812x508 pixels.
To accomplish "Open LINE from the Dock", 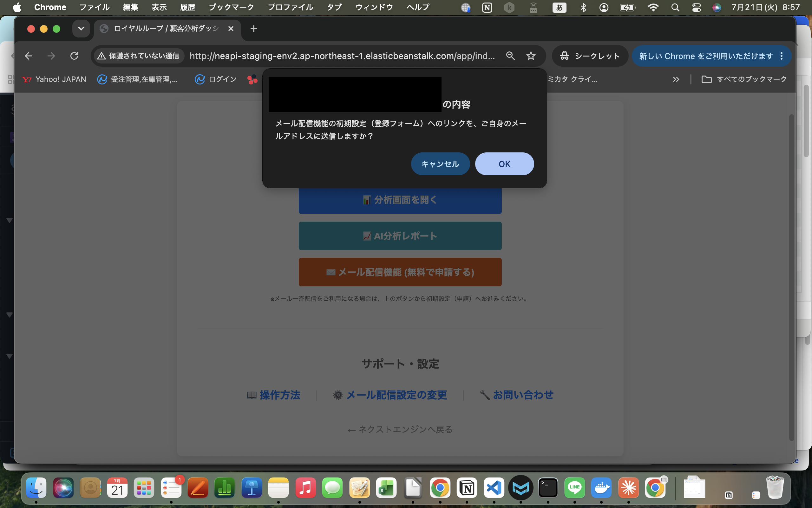I will (x=575, y=487).
